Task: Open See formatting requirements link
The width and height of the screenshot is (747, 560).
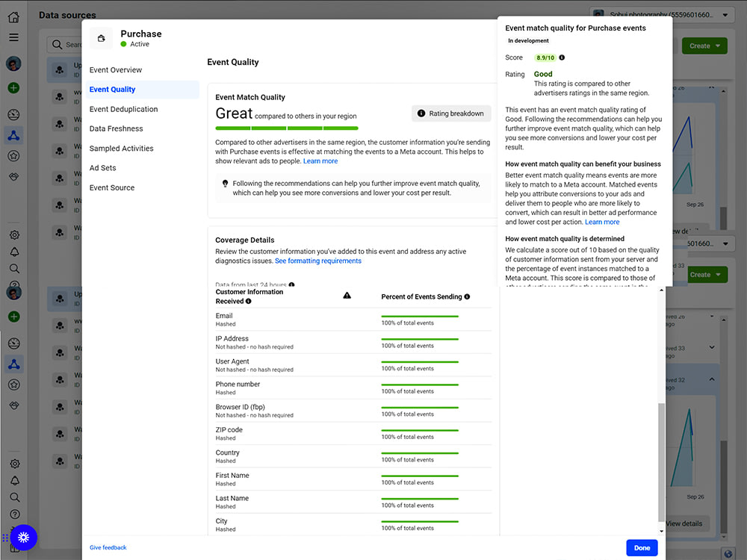Action: [318, 261]
